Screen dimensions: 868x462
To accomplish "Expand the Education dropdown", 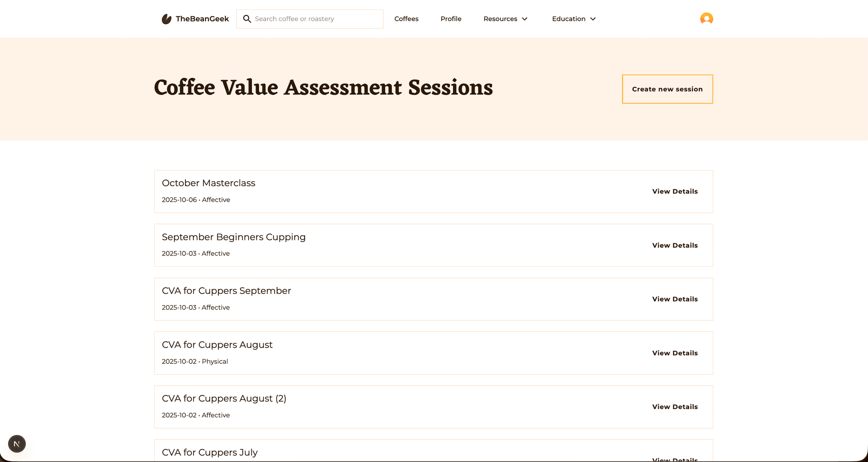I will point(573,19).
